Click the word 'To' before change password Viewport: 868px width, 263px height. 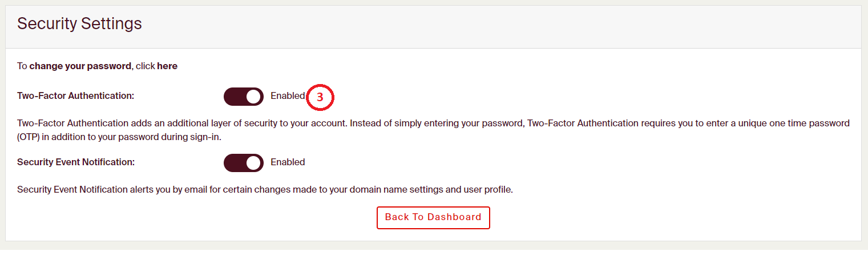[22, 66]
